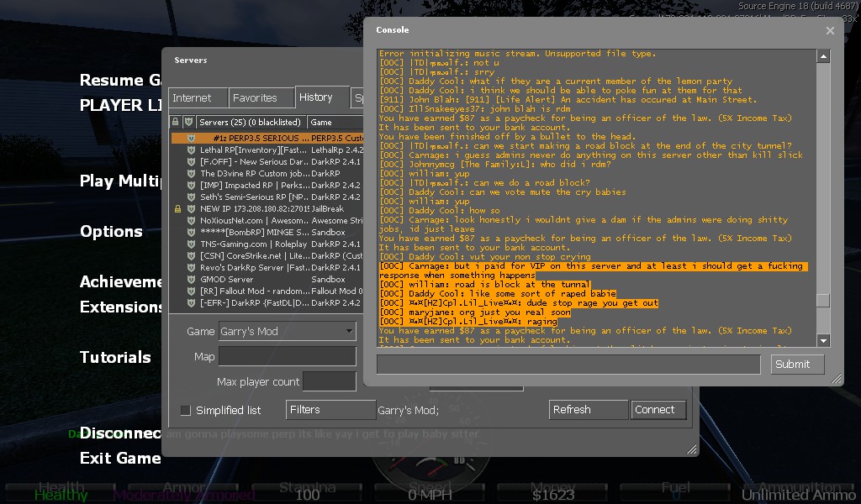
Task: Click shield icon beside [-EFR-] DarkRP server
Action: click(x=191, y=302)
